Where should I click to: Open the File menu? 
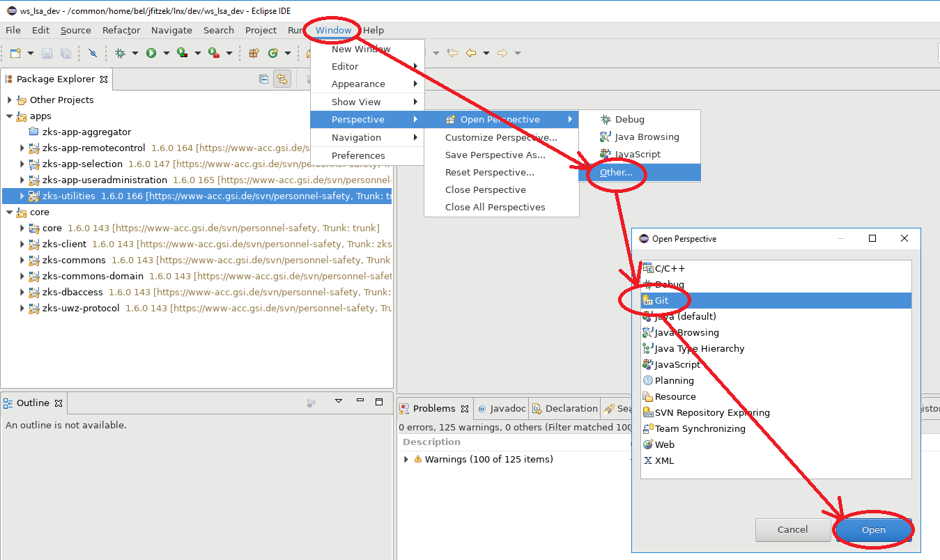click(x=13, y=31)
